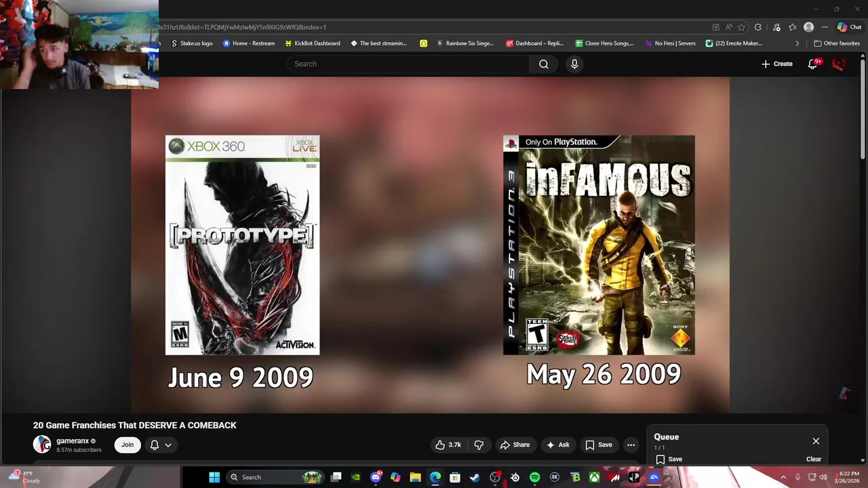Viewport: 868px width, 488px height.
Task: Open split screen icon in address bar
Action: click(x=715, y=27)
